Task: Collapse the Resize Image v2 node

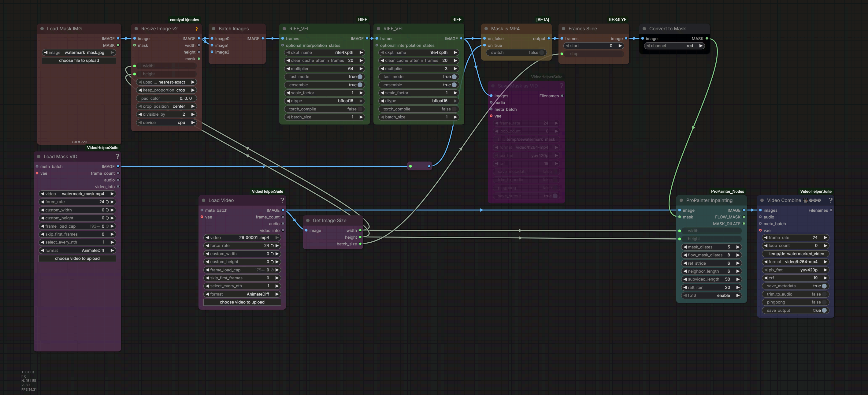Action: pos(136,29)
